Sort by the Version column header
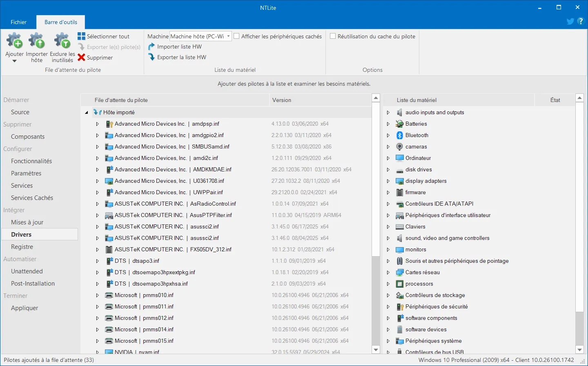Screen dimensions: 588x366 320,100
